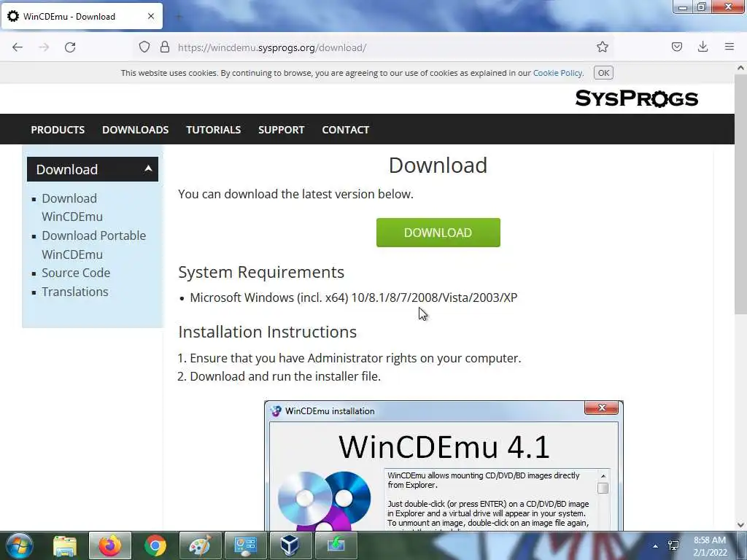Click the forward navigation arrow
Screen dimensions: 747x560
pyautogui.click(x=44, y=47)
